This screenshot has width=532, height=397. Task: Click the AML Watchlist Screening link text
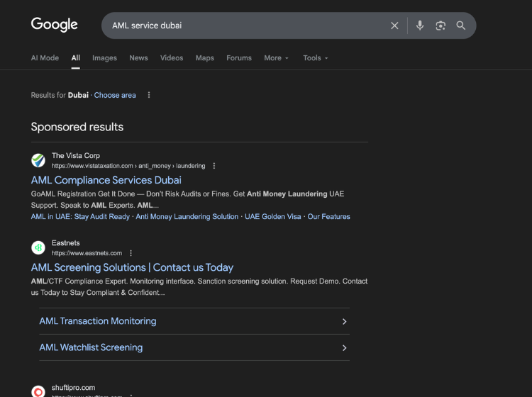click(x=91, y=347)
